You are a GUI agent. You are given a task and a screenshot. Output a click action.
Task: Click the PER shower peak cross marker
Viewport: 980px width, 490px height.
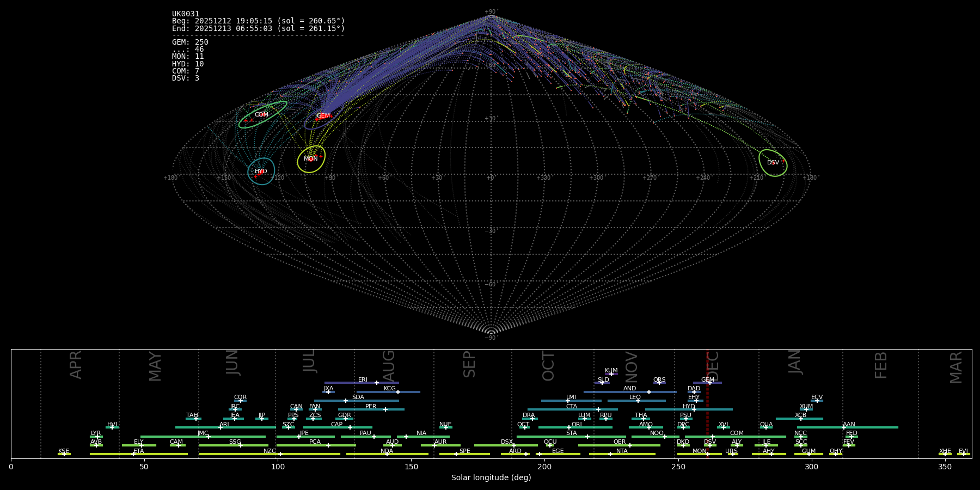pyautogui.click(x=385, y=409)
